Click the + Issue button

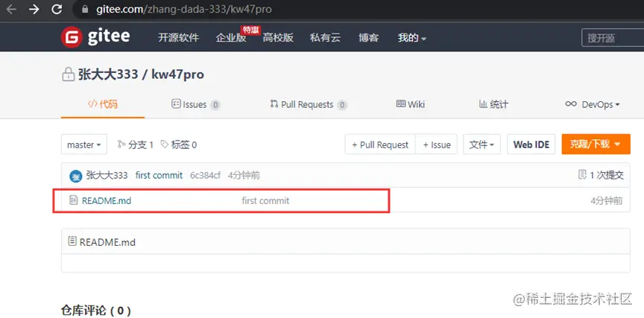(437, 144)
